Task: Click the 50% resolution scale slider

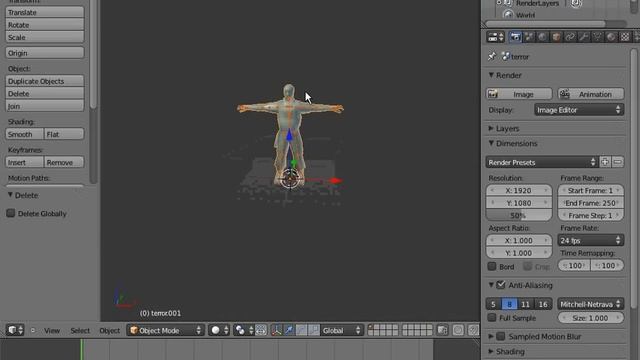Action: [519, 215]
